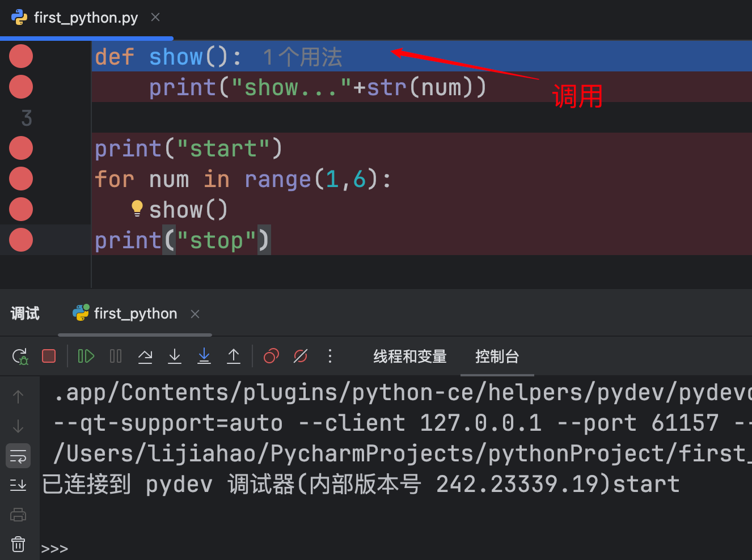
Task: Click the Step Into My Code icon
Action: click(x=204, y=356)
